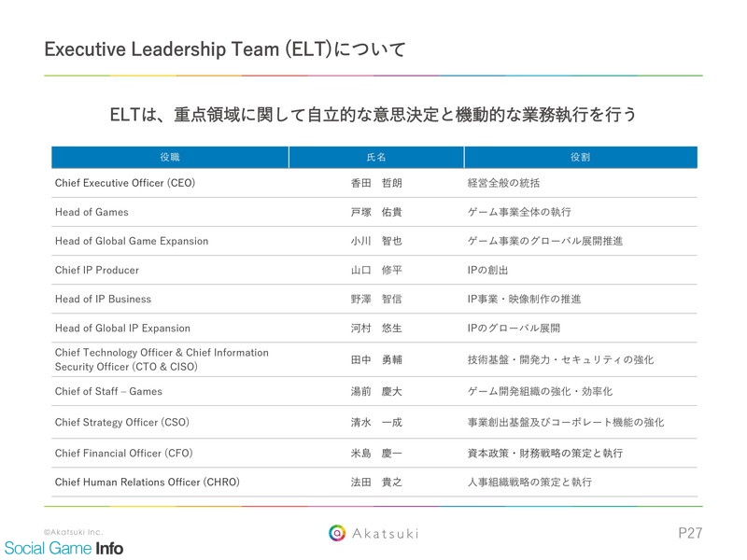Viewport: 747px width, 560px height.
Task: Click the name '米島 慶一'
Action: pos(376,454)
